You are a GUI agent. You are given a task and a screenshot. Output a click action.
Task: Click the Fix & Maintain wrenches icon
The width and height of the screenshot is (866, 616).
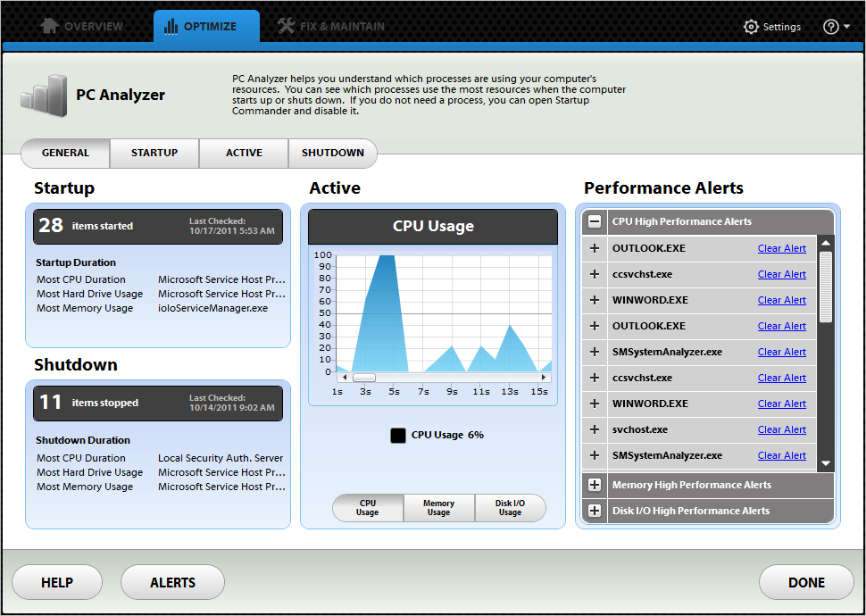(x=286, y=26)
